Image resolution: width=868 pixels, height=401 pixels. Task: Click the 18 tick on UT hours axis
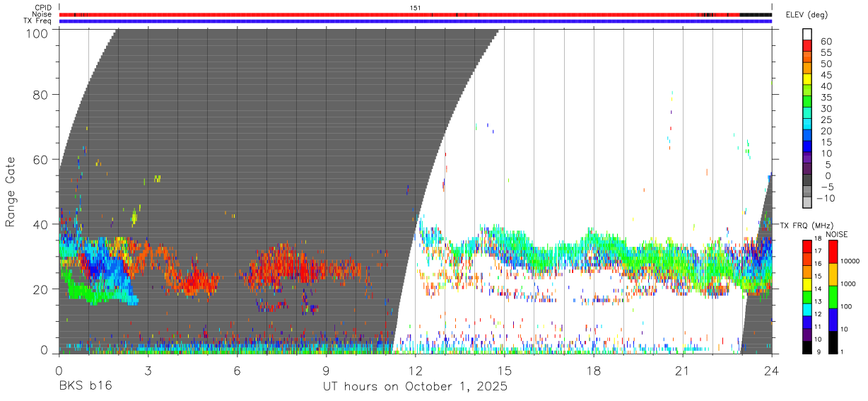tap(594, 370)
